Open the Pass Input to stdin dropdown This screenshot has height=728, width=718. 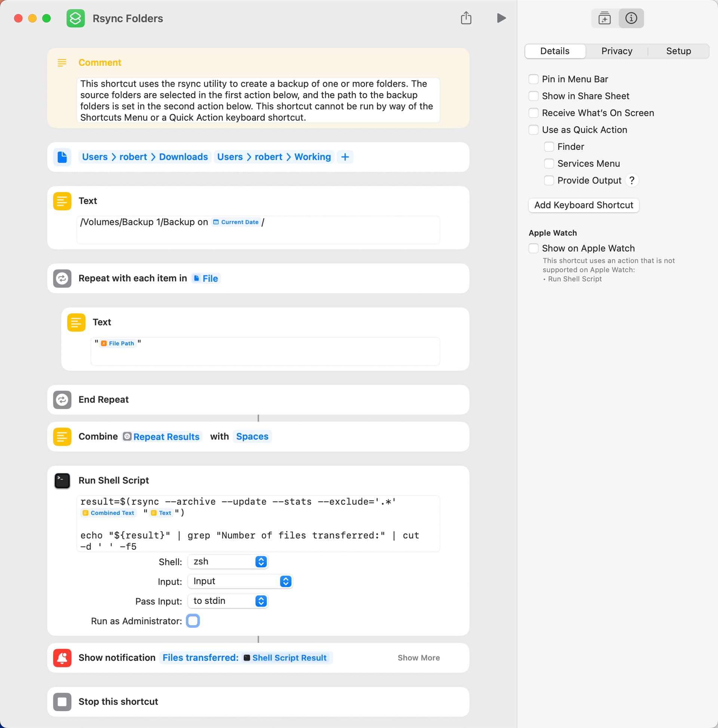228,601
